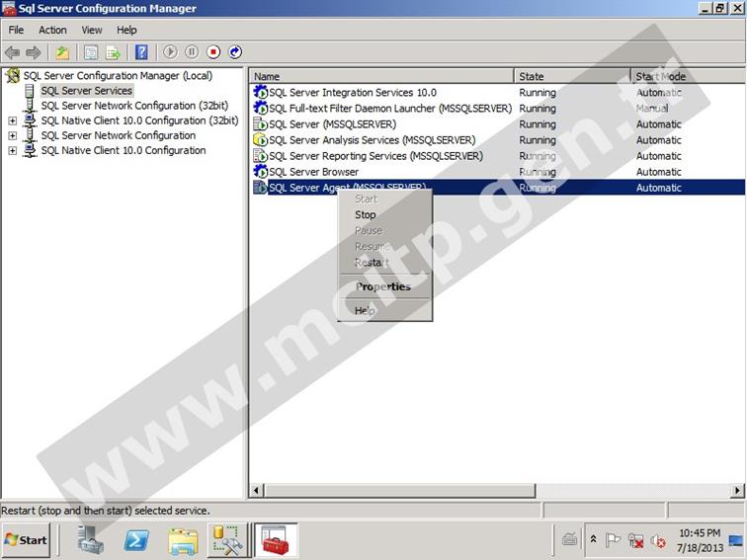Open Windows PowerShell from the taskbar
Screen dimensions: 747x560
click(136, 541)
